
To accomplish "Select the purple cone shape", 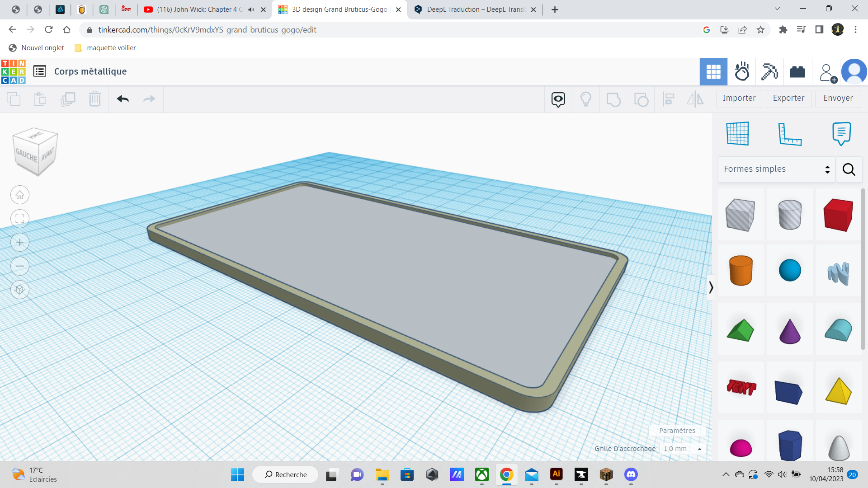I will click(x=790, y=331).
